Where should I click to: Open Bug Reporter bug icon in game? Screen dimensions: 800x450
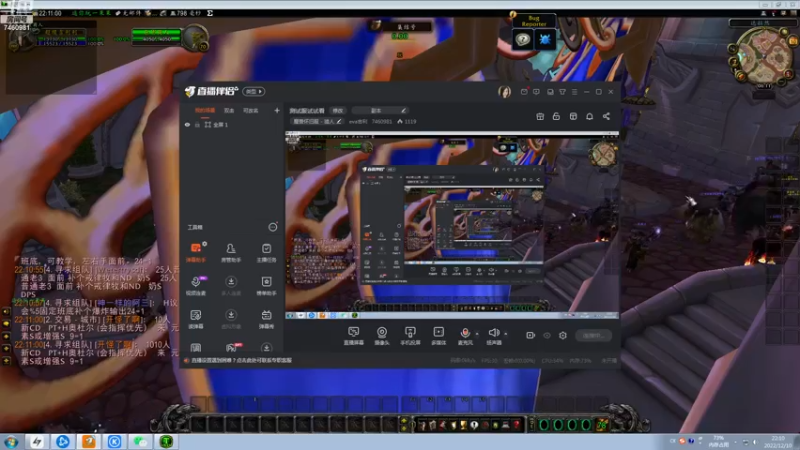pos(544,39)
